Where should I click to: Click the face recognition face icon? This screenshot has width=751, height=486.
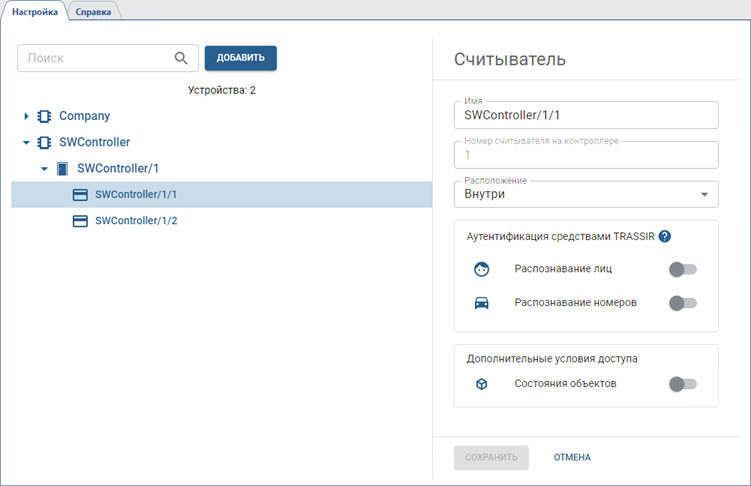[x=481, y=269]
